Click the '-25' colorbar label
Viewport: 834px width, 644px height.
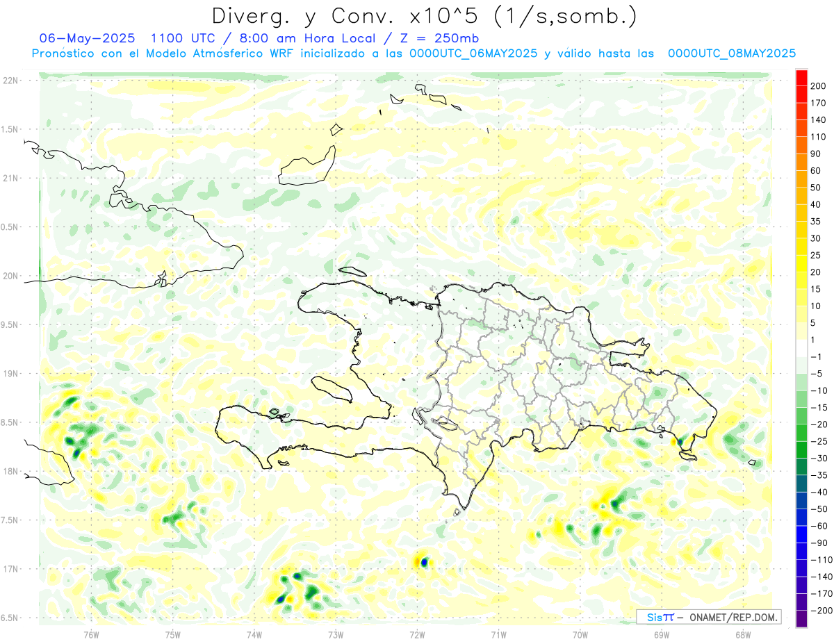(x=819, y=441)
